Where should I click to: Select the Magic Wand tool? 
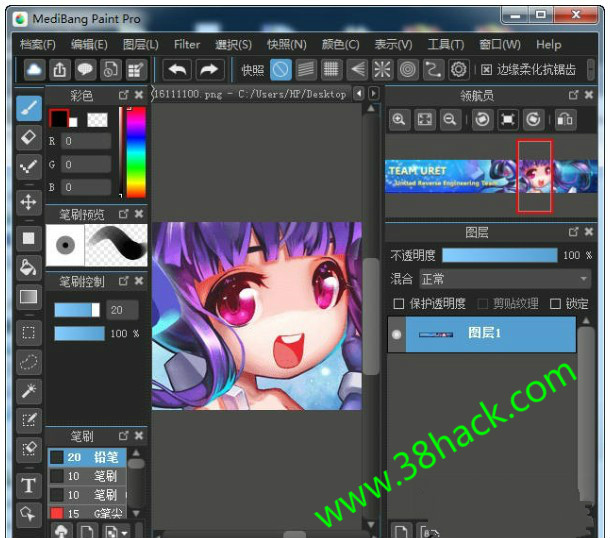point(29,391)
